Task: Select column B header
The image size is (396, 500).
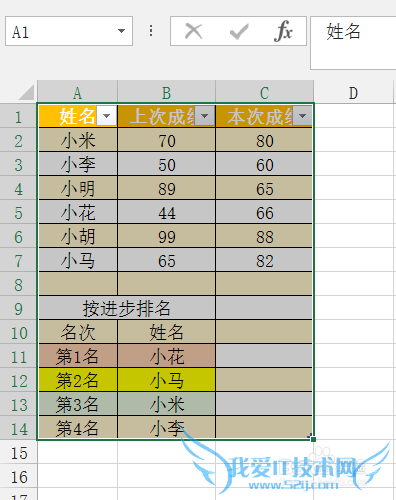Action: [x=167, y=92]
